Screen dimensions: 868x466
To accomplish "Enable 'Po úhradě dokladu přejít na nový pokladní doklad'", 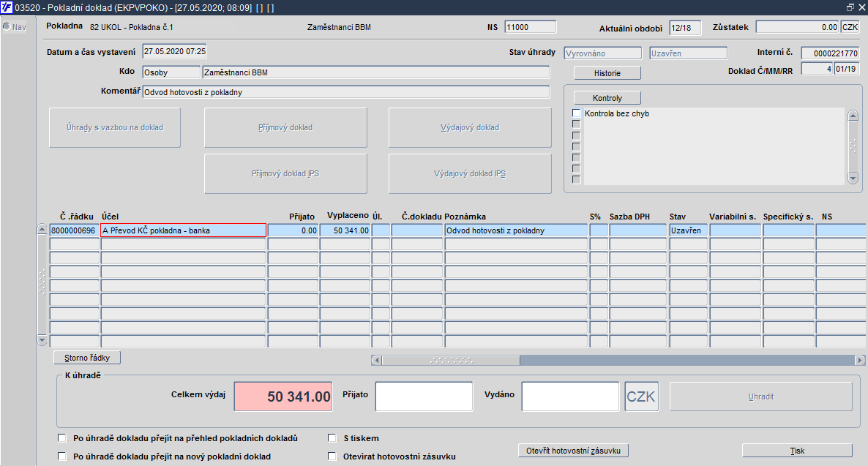I will click(62, 456).
